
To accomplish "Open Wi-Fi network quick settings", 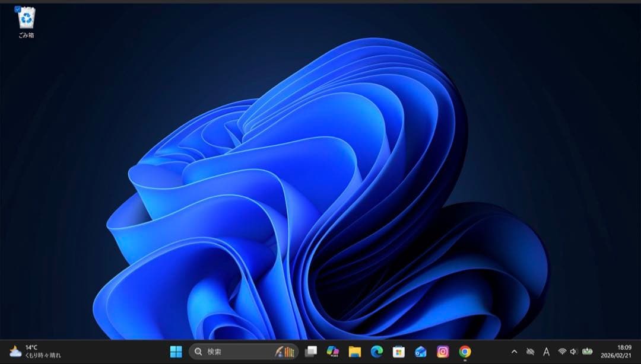I will (x=562, y=352).
